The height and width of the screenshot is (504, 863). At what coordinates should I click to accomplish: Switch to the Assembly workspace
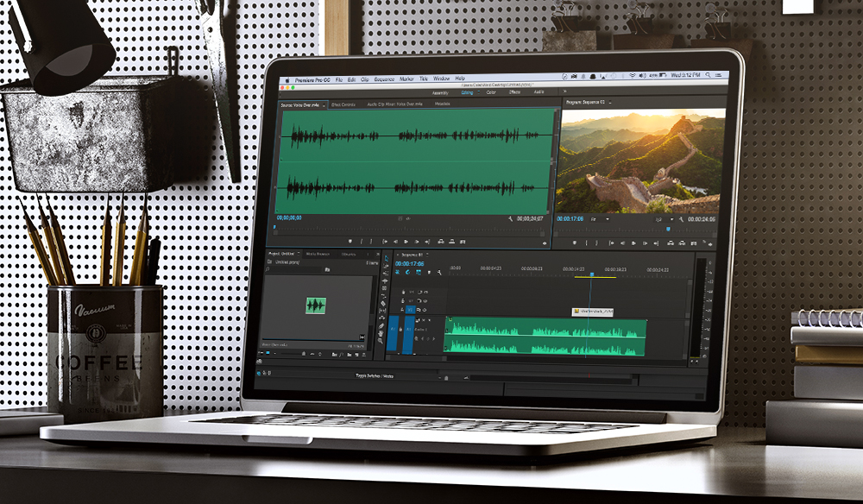pos(440,93)
